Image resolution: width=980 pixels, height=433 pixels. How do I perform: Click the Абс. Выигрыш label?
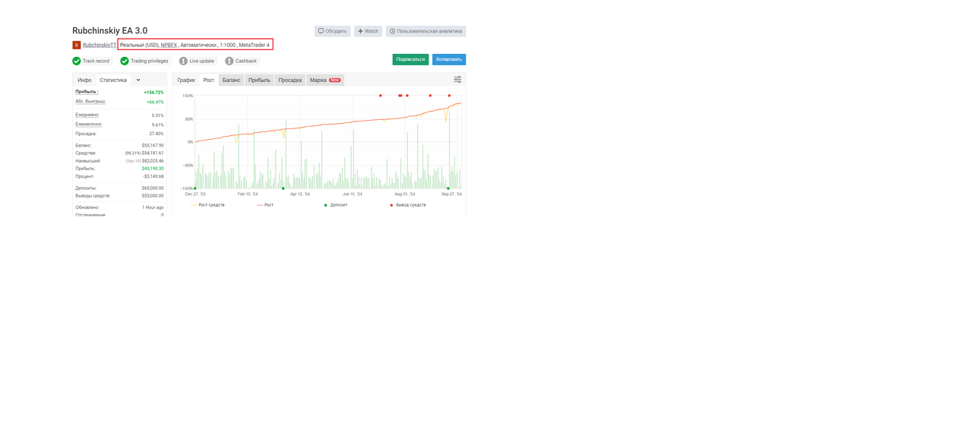[90, 101]
